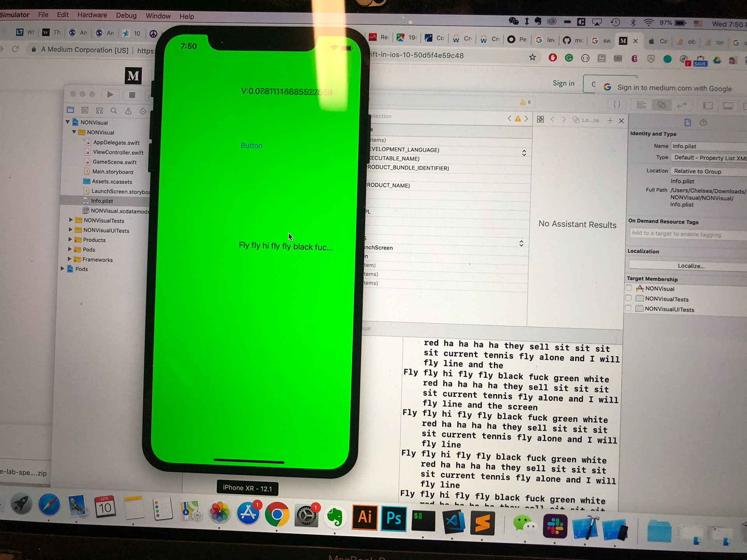Select the Assistant editor overlapping-circles icon
The width and height of the screenshot is (747, 560).
(661, 105)
